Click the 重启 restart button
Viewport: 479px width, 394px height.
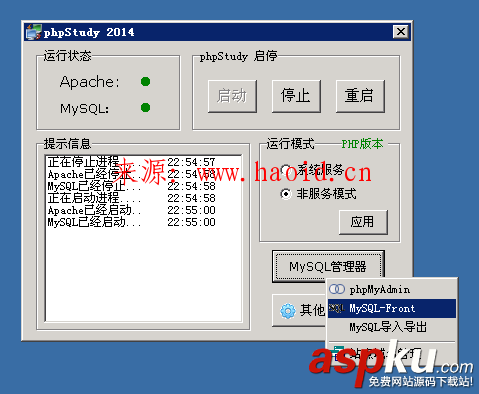click(x=360, y=96)
